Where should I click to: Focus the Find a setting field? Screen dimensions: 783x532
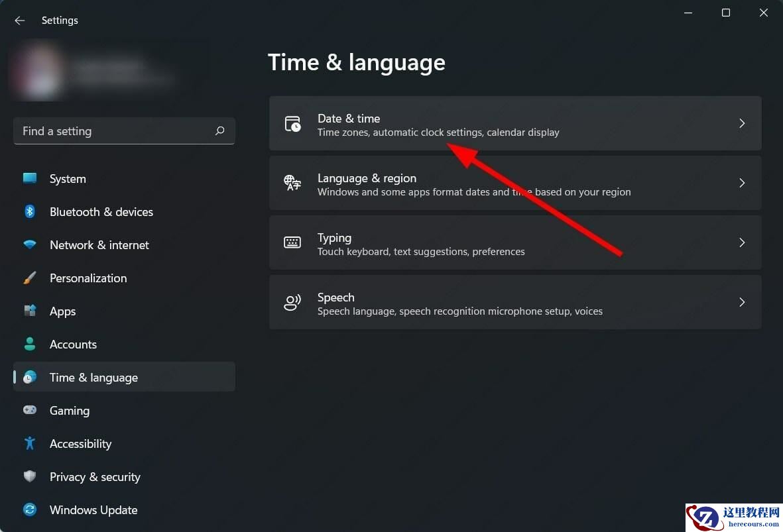coord(124,131)
